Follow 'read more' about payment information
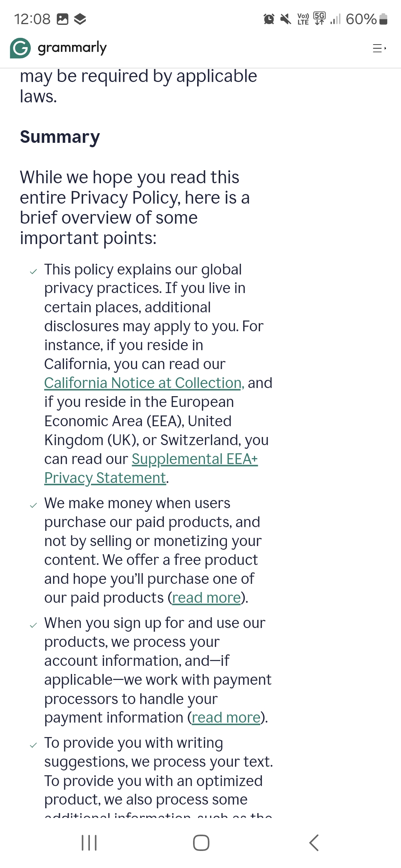The width and height of the screenshot is (401, 868). pos(226,718)
